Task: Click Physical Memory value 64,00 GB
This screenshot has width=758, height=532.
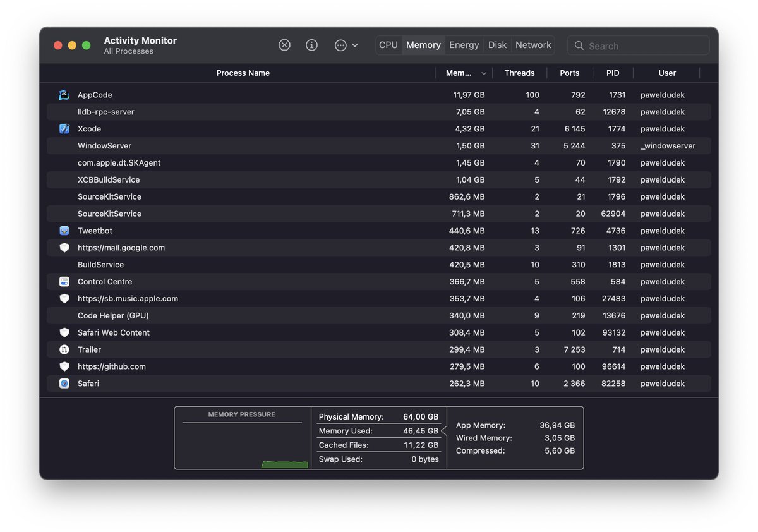Action: click(421, 417)
